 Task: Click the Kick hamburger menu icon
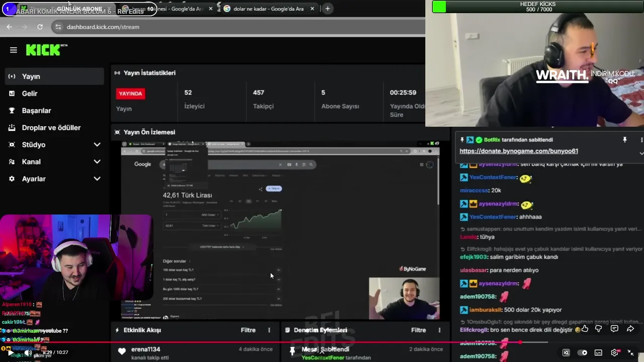[x=14, y=50]
